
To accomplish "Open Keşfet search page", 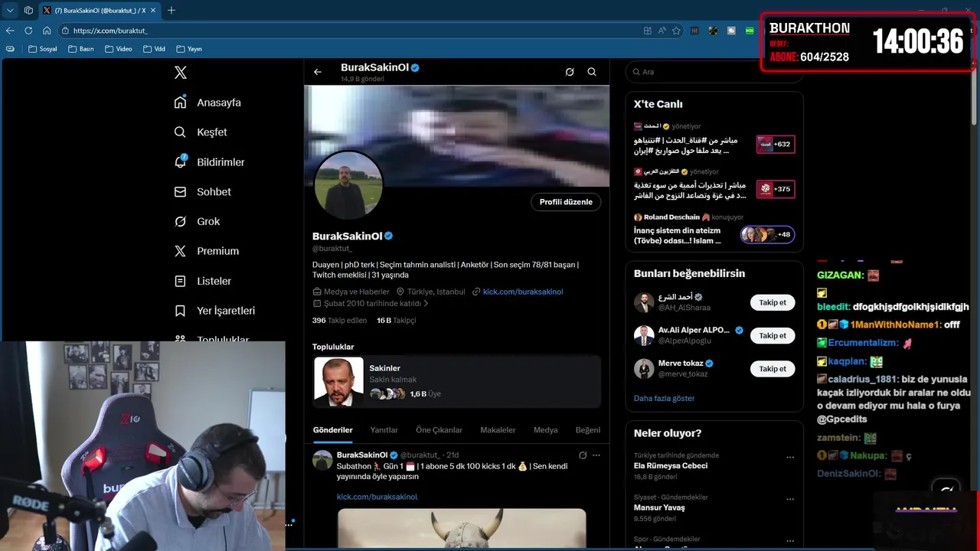I will [201, 132].
